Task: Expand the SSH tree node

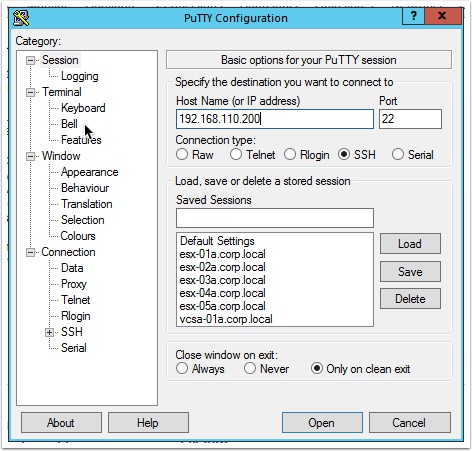Action: [x=49, y=332]
